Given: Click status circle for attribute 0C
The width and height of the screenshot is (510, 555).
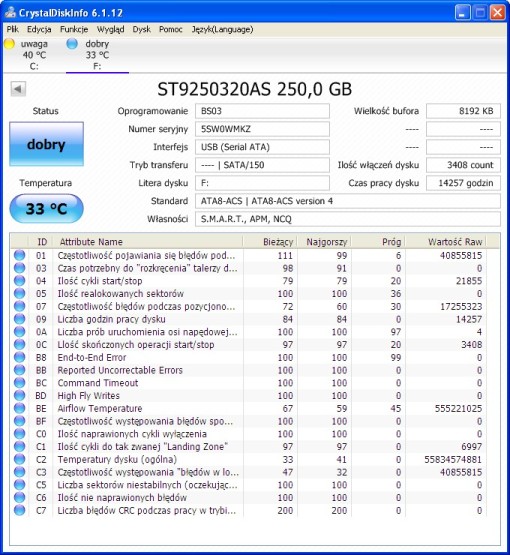Looking at the screenshot, I should [x=19, y=344].
